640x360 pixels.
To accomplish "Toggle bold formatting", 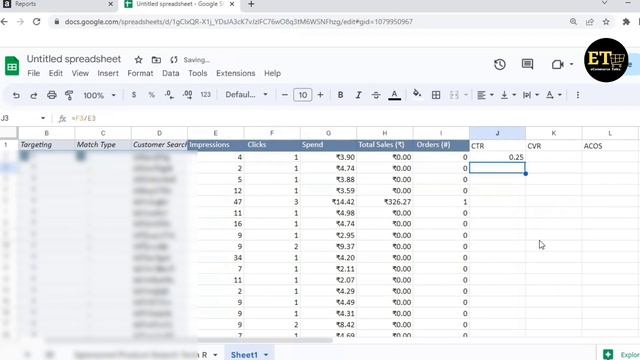I will 340,95.
